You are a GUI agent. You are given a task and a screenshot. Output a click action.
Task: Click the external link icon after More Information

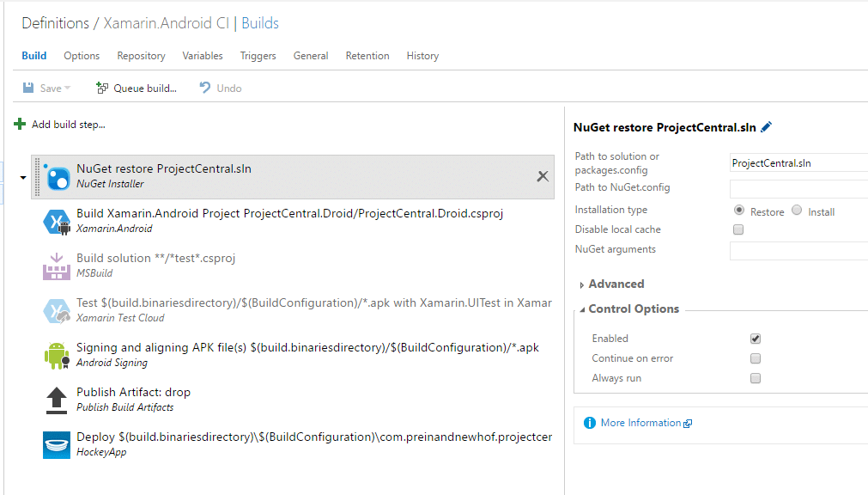[x=688, y=424]
